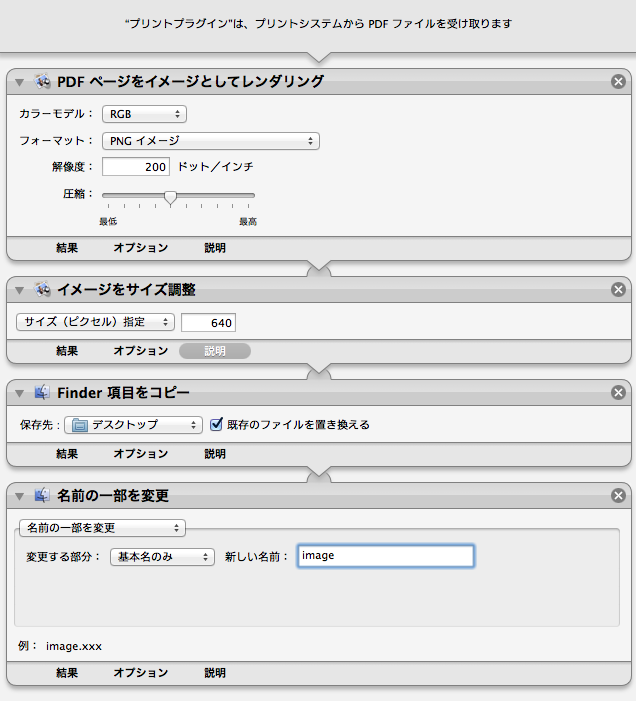Viewport: 636px width, 701px height.
Task: Open the フォーマット PNG イメージ dropdown
Action: click(211, 141)
